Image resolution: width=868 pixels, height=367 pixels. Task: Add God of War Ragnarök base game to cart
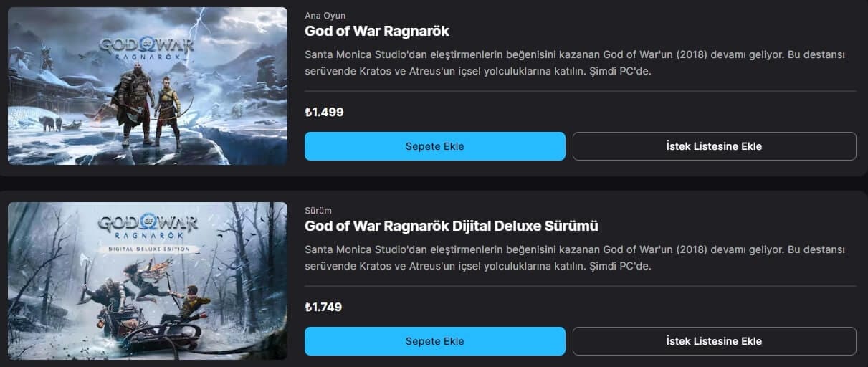coord(434,146)
